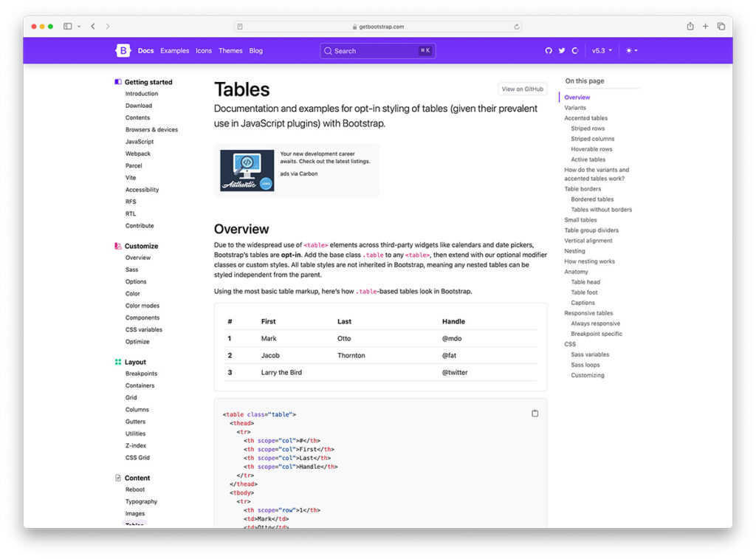Click the Carbon ad thumbnail image
756x559 pixels.
[247, 171]
